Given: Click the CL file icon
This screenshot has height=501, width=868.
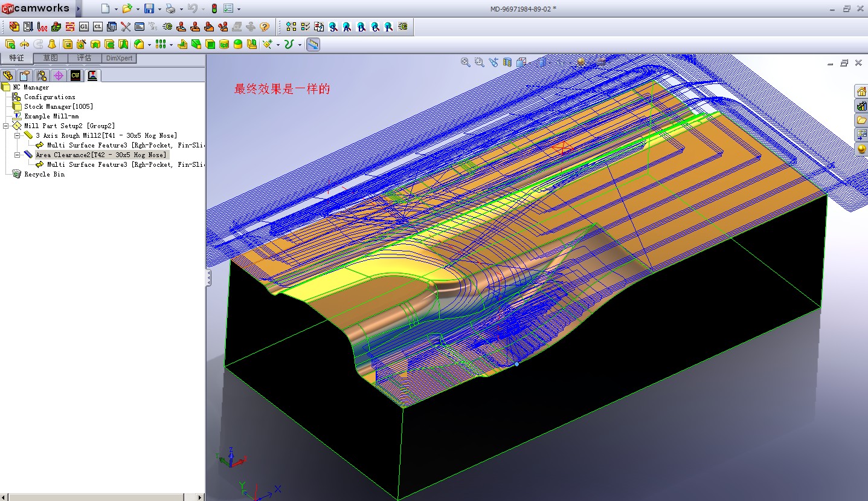Looking at the screenshot, I should [x=98, y=27].
